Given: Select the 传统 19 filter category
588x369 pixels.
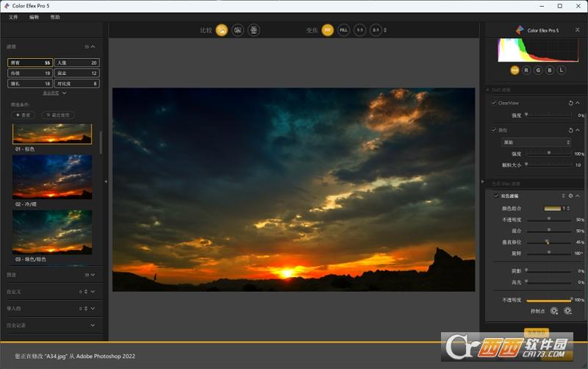Looking at the screenshot, I should 30,73.
